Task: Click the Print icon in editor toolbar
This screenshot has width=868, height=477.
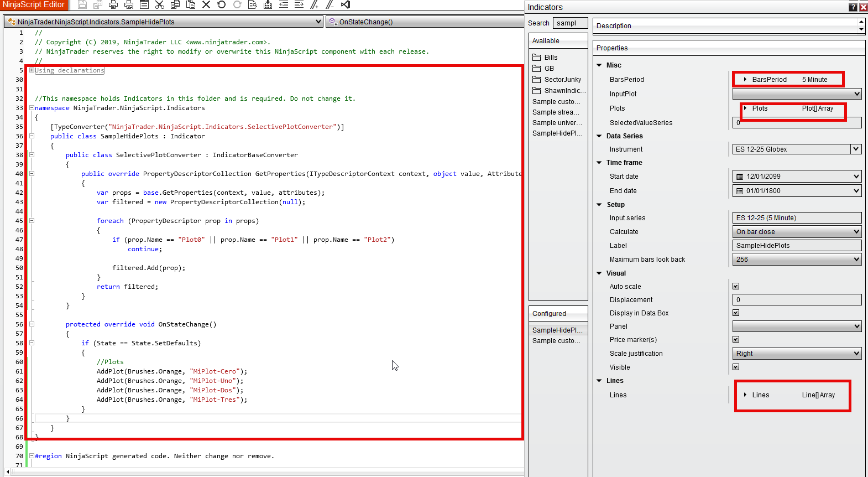Action: tap(113, 5)
